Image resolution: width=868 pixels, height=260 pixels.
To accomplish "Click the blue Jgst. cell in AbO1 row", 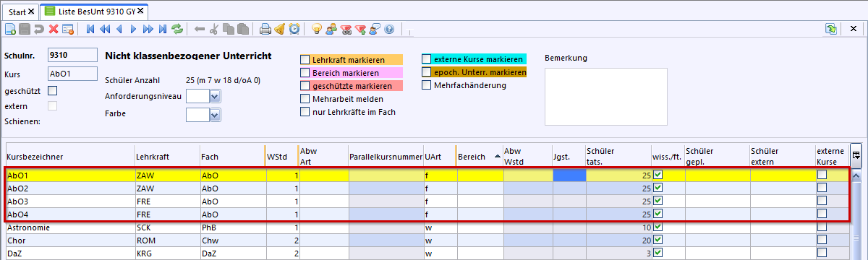I will 569,175.
